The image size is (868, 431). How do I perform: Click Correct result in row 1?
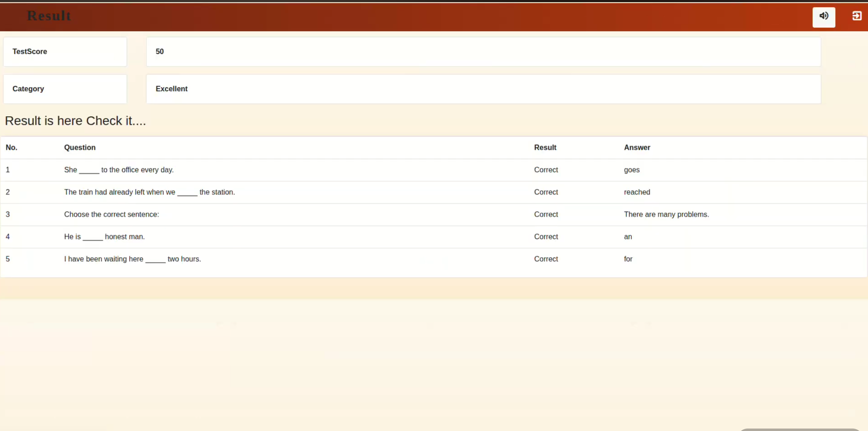[x=546, y=170]
